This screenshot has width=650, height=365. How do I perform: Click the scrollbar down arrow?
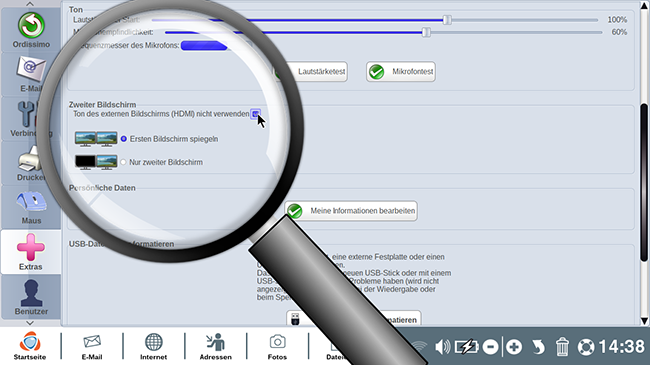point(644,321)
